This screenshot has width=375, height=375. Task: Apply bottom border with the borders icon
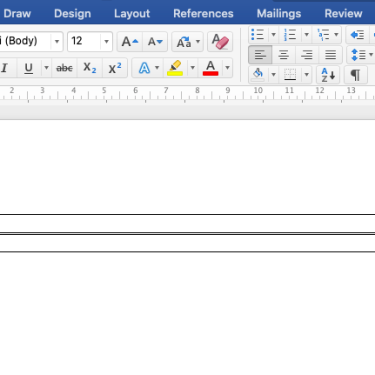click(290, 75)
